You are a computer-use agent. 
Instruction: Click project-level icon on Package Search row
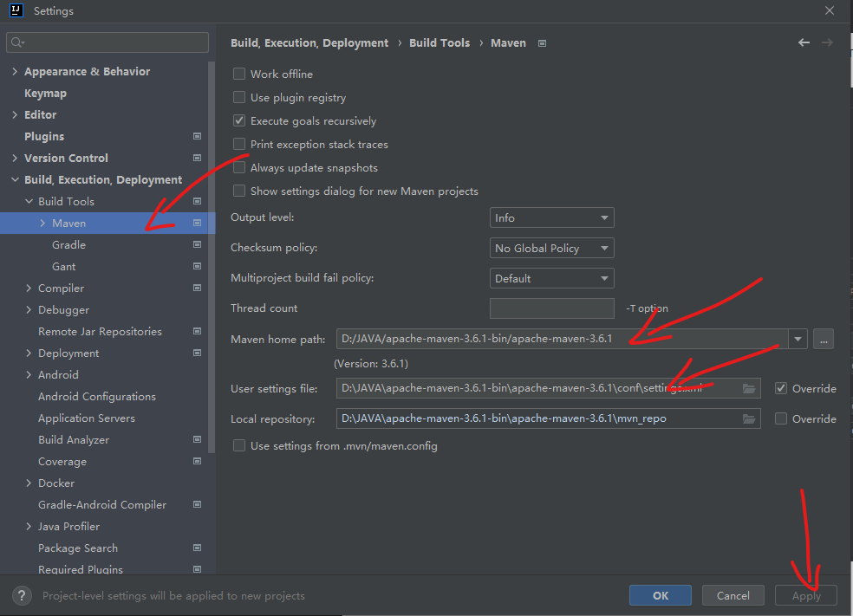coord(198,548)
